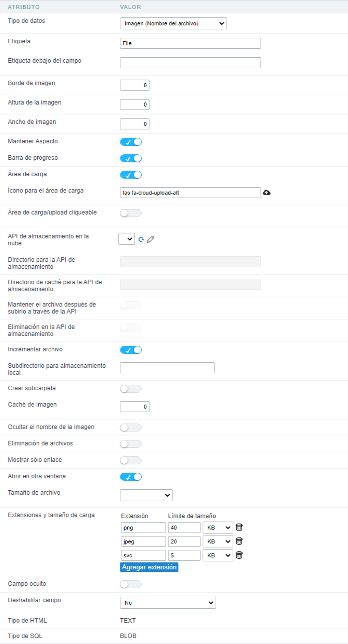
Task: Click the Etiqueta field containing File
Action: coord(190,43)
